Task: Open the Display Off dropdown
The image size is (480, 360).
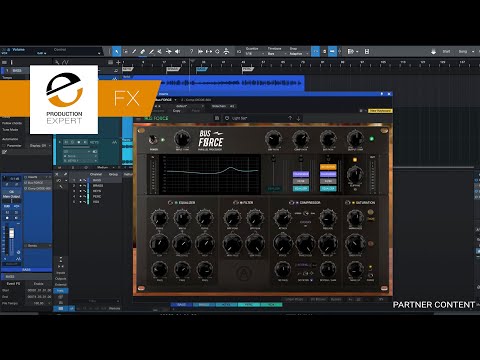Action: point(40,146)
